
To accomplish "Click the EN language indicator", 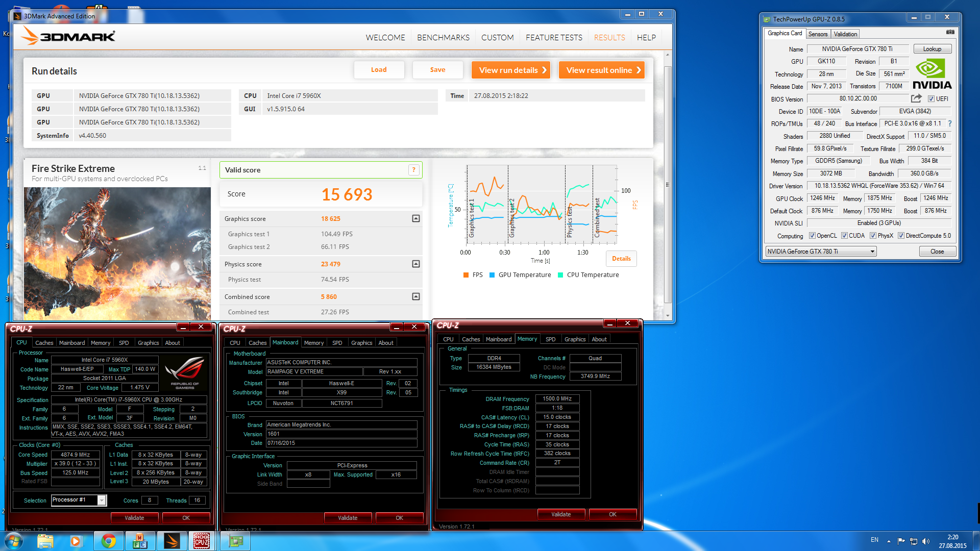I will [x=874, y=540].
